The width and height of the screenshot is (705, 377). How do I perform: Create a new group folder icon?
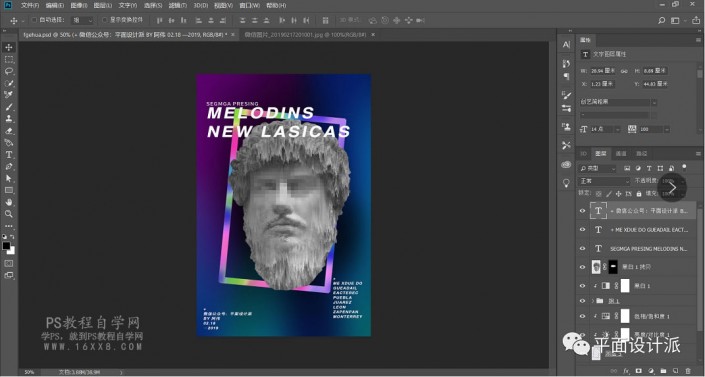663,371
